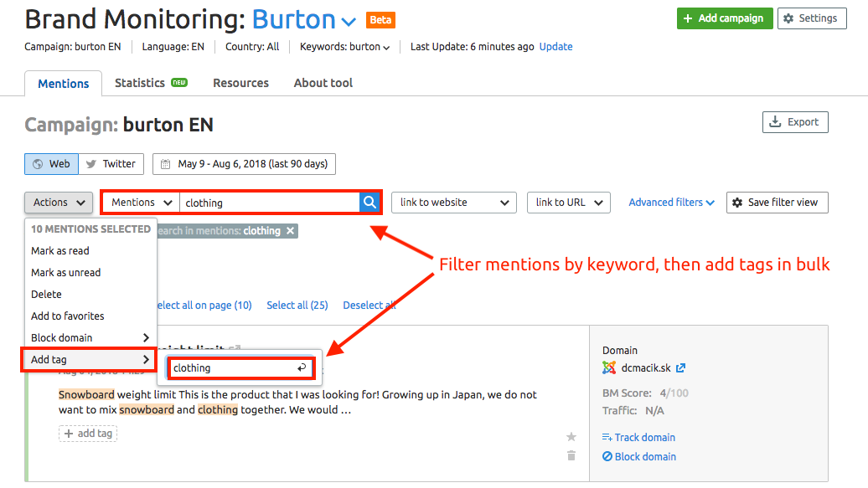Click the Update link
Viewport: 868px width, 488px height.
click(555, 47)
